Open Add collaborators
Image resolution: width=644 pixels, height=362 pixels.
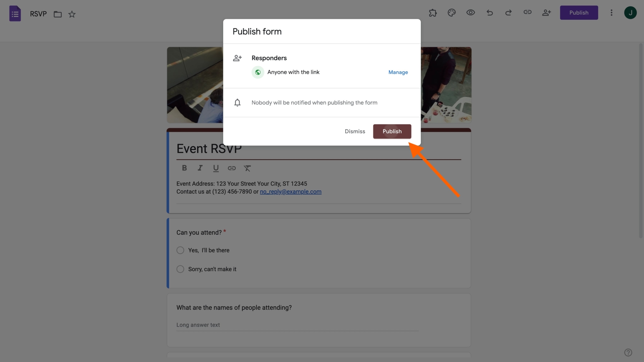tap(546, 13)
